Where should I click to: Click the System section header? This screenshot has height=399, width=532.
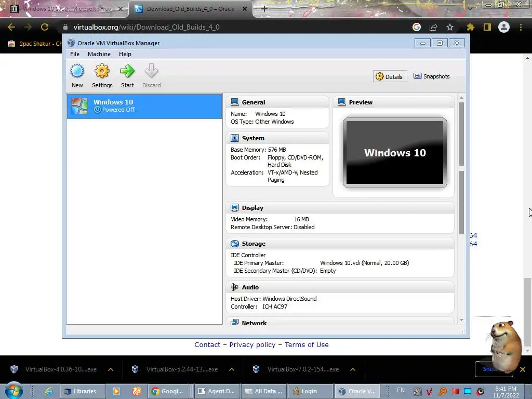coord(277,138)
